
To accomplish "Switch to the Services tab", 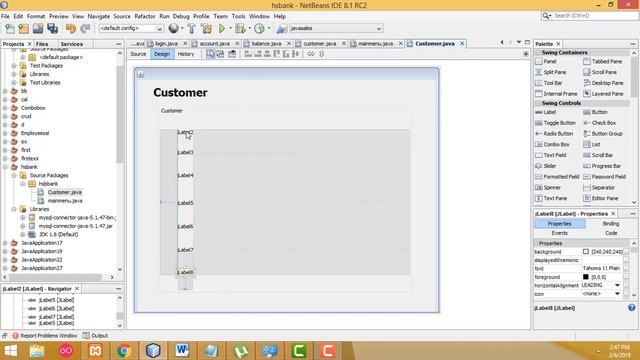I will click(72, 44).
